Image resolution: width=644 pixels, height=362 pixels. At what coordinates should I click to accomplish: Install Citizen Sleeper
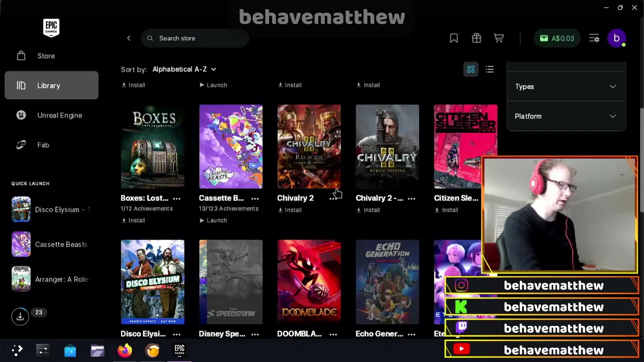[447, 210]
